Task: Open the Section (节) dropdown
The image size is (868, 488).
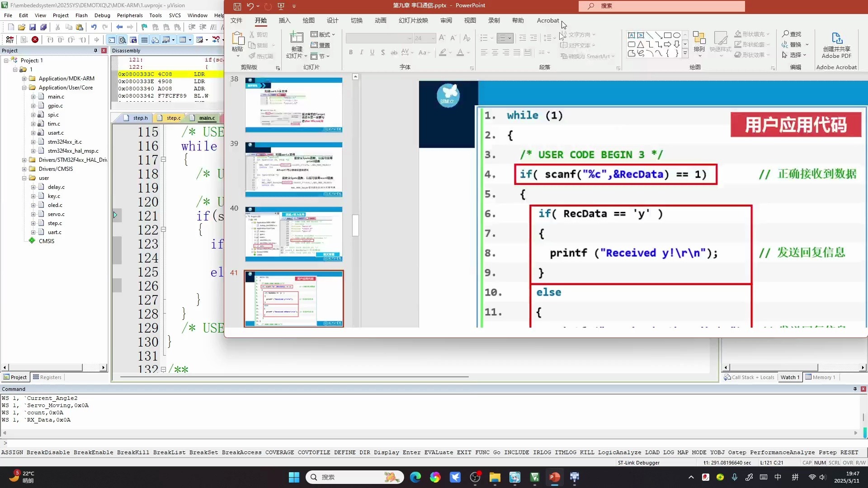Action: pyautogui.click(x=320, y=56)
